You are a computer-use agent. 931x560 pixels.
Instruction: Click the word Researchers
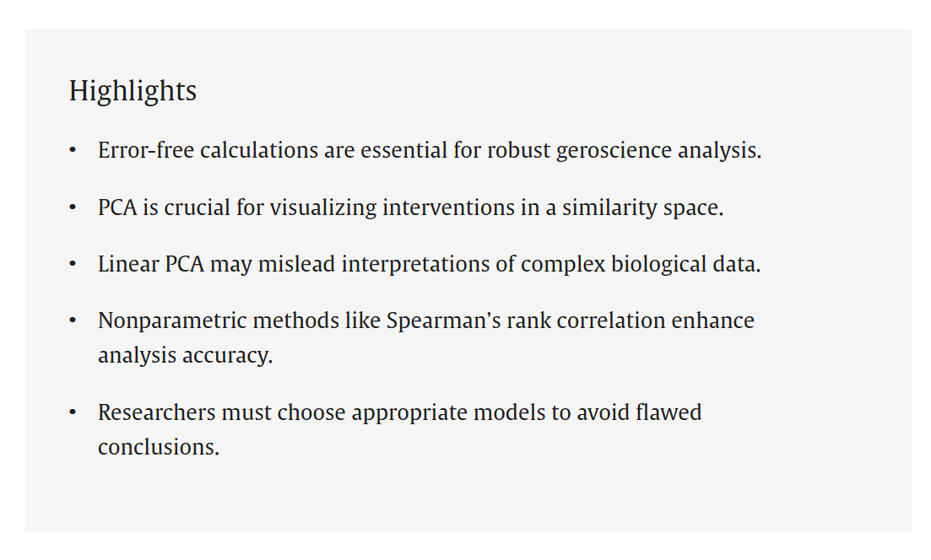click(157, 412)
